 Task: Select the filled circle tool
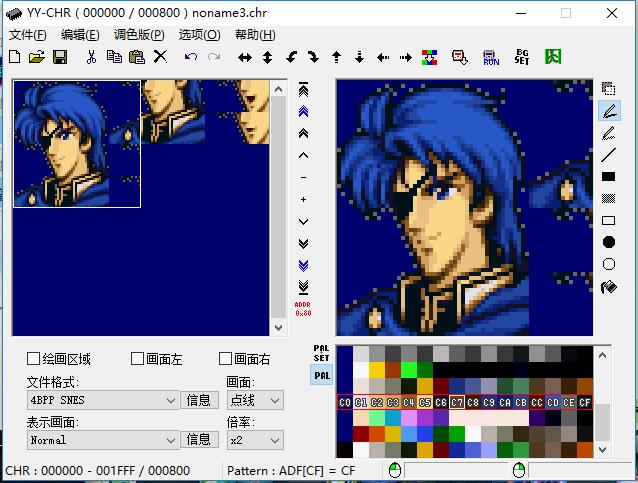click(609, 242)
